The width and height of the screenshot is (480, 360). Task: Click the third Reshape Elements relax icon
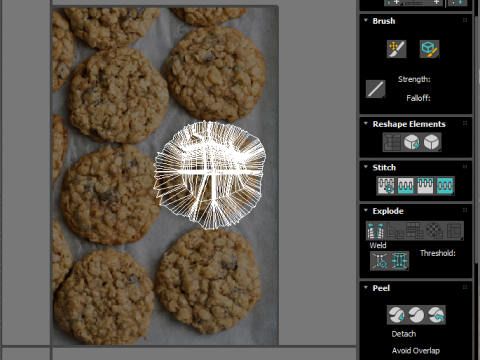click(432, 142)
